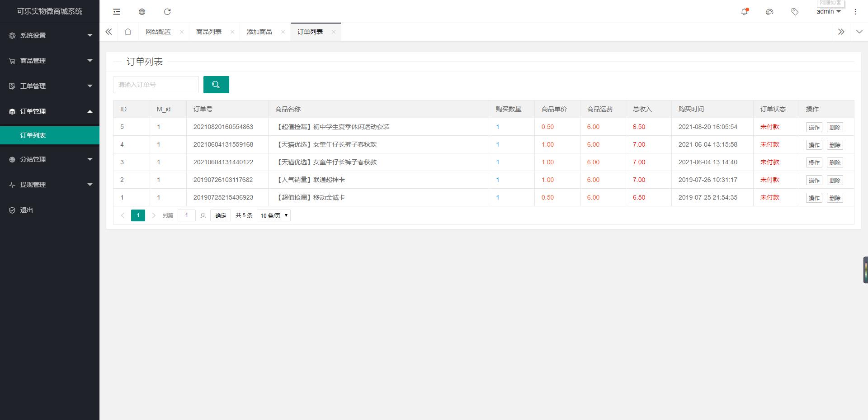Go to the next page arrow

pos(154,215)
